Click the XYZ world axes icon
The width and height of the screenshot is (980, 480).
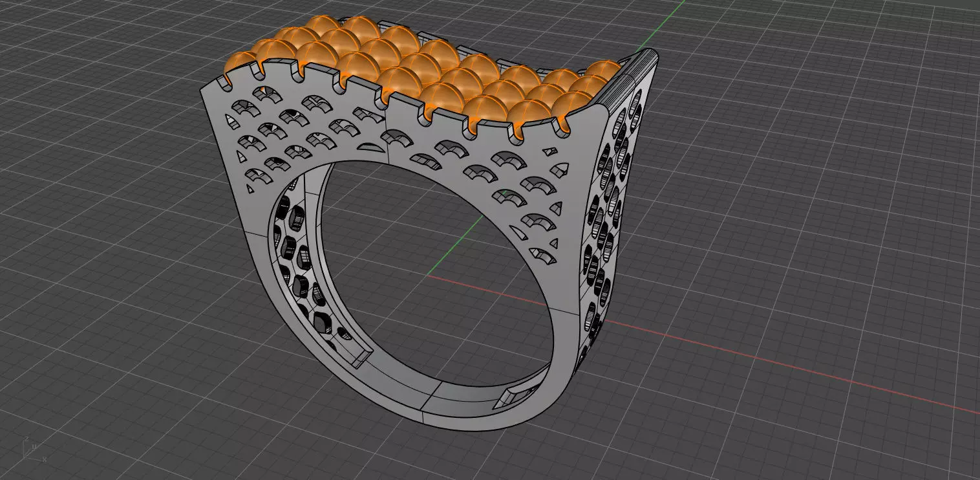point(35,449)
